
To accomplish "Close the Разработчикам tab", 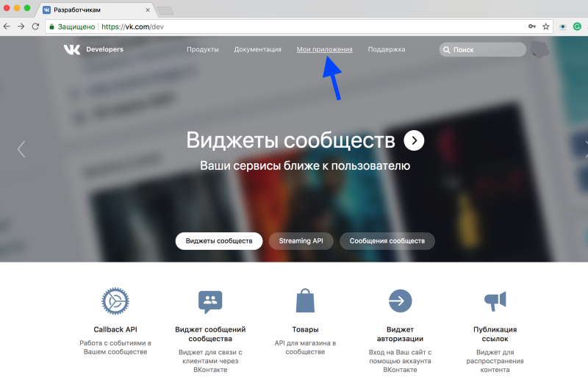I will coord(148,10).
